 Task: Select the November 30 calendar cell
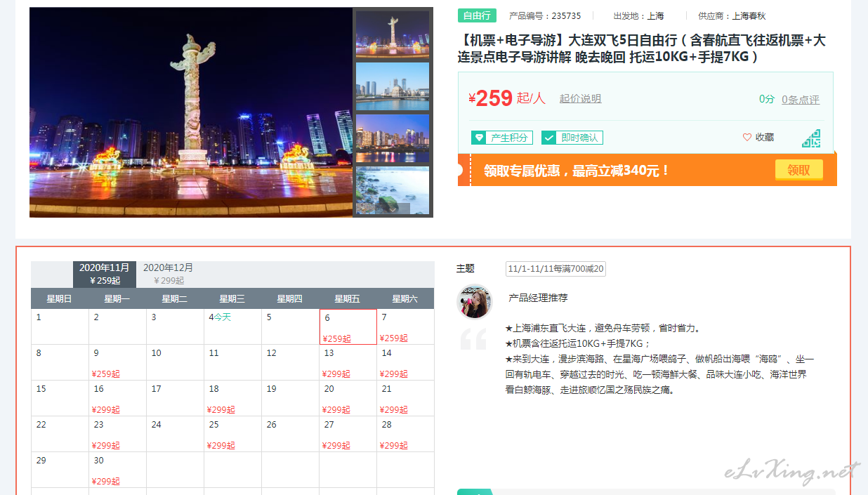[118, 470]
